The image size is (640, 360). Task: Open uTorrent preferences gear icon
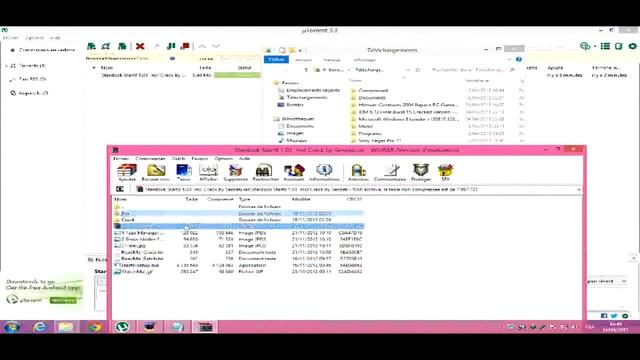(x=632, y=46)
